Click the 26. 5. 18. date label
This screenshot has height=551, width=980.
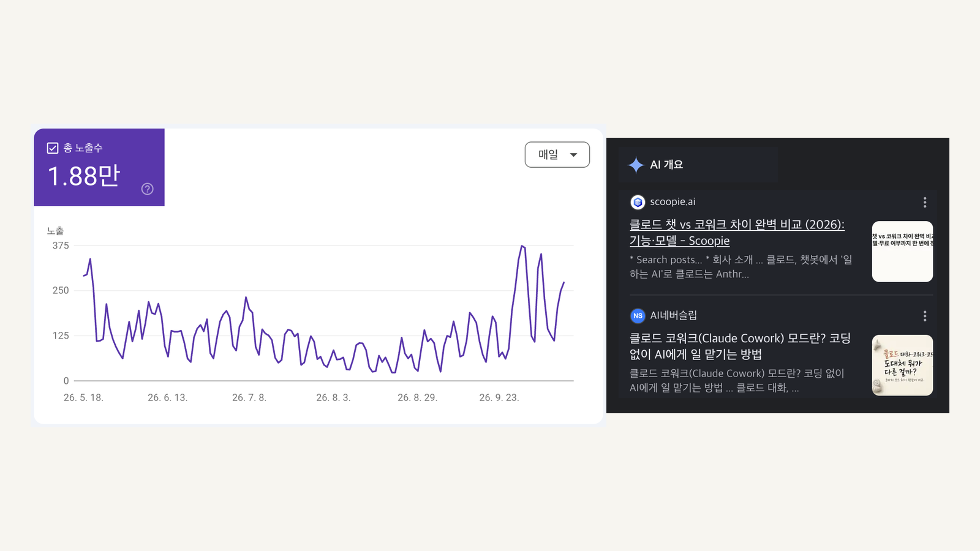(x=83, y=398)
